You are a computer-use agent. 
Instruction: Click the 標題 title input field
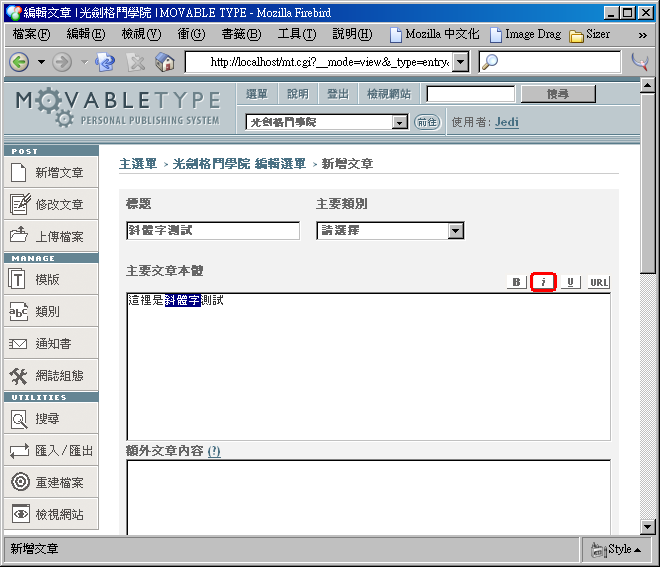[x=213, y=231]
